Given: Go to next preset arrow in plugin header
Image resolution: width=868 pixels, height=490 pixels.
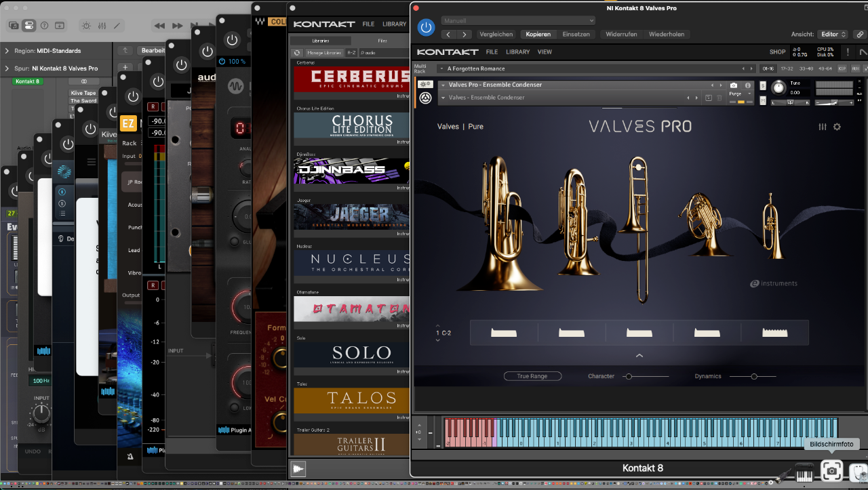Looking at the screenshot, I should (465, 34).
